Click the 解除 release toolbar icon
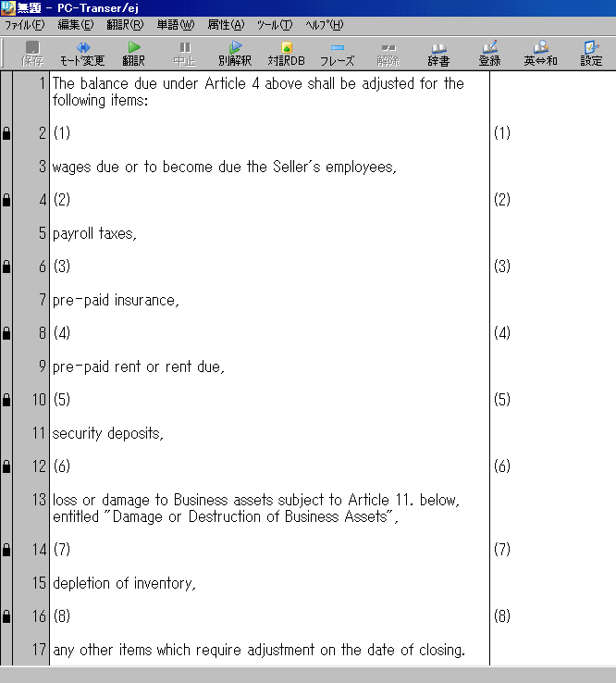616x683 pixels. pos(388,53)
